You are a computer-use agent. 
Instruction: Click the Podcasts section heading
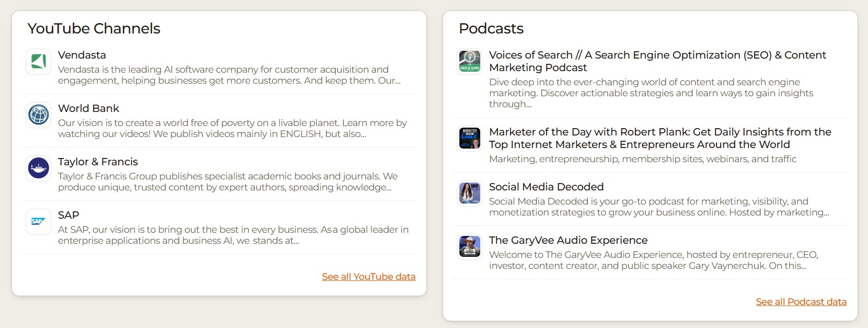click(491, 29)
